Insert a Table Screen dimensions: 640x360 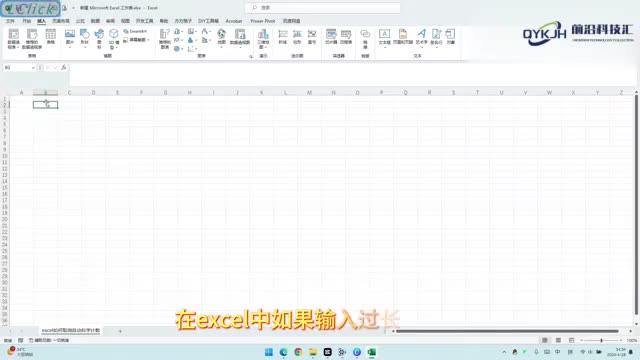pyautogui.click(x=51, y=37)
